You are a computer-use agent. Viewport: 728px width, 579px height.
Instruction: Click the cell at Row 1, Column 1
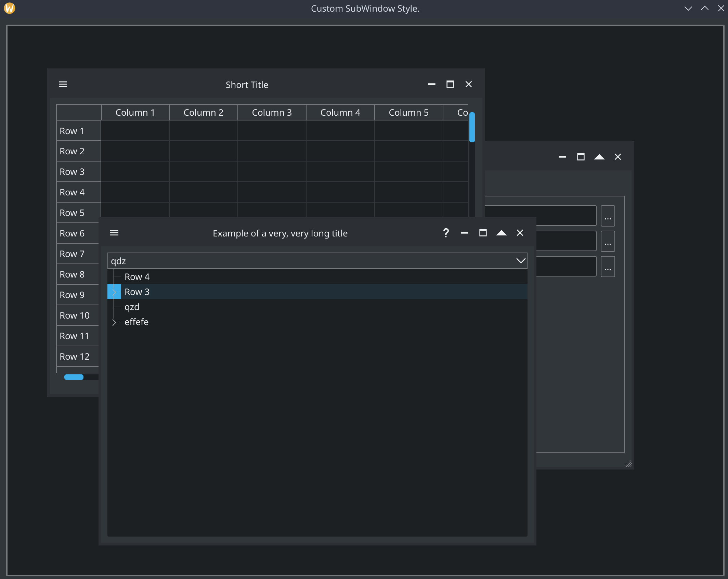coord(135,131)
